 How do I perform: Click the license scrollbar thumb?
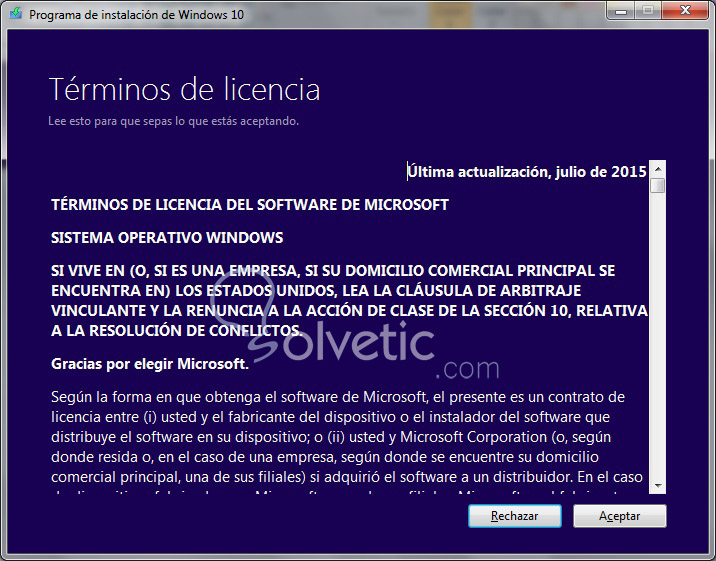coord(658,185)
